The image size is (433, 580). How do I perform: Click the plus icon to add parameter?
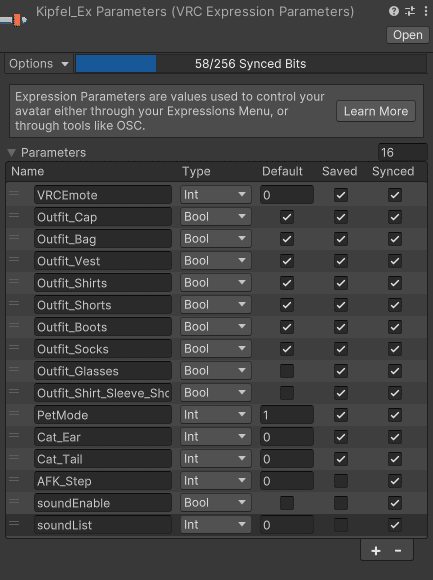point(376,551)
